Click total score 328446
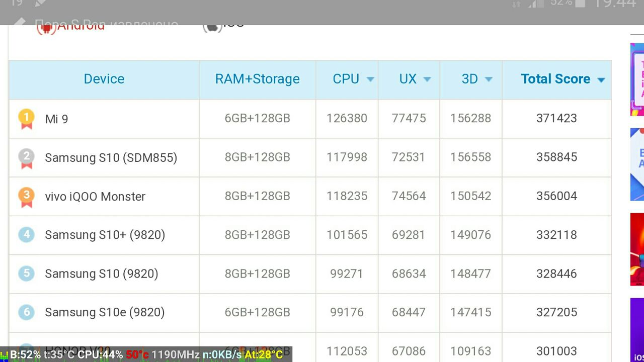This screenshot has height=362, width=644. pos(556,274)
